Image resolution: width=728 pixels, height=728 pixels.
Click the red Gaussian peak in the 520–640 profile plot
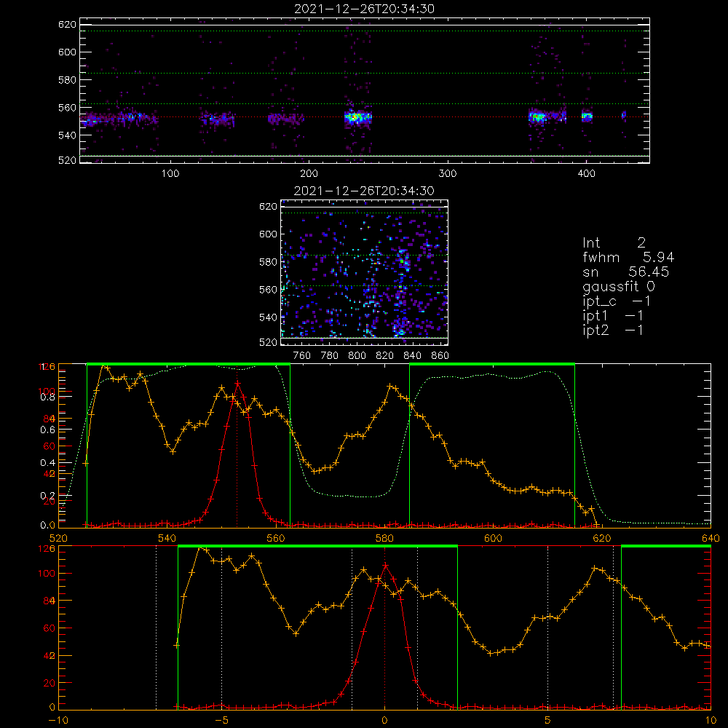point(237,384)
